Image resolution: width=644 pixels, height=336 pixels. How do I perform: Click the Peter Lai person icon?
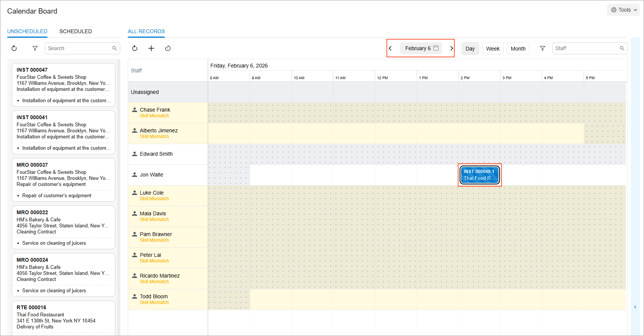135,255
